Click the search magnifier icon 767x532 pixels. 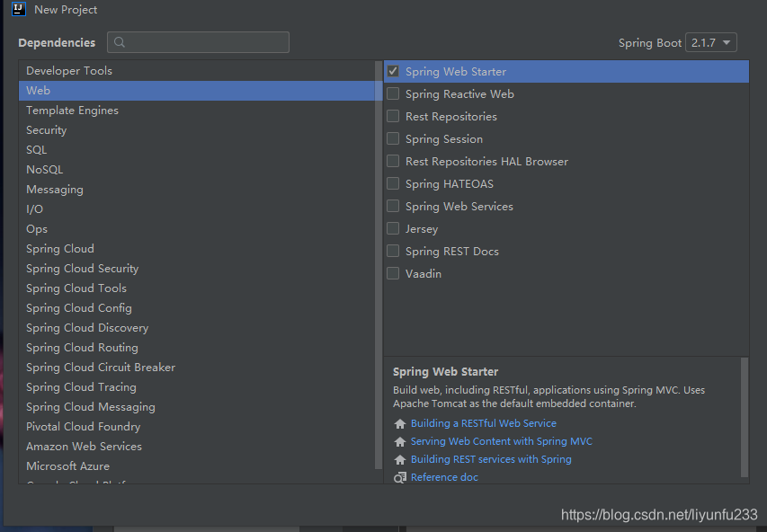[x=120, y=42]
